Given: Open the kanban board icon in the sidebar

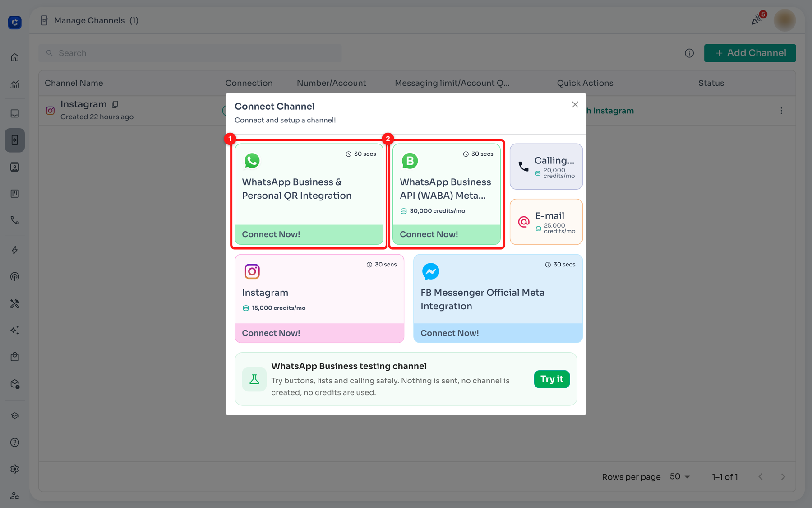Looking at the screenshot, I should tap(15, 194).
